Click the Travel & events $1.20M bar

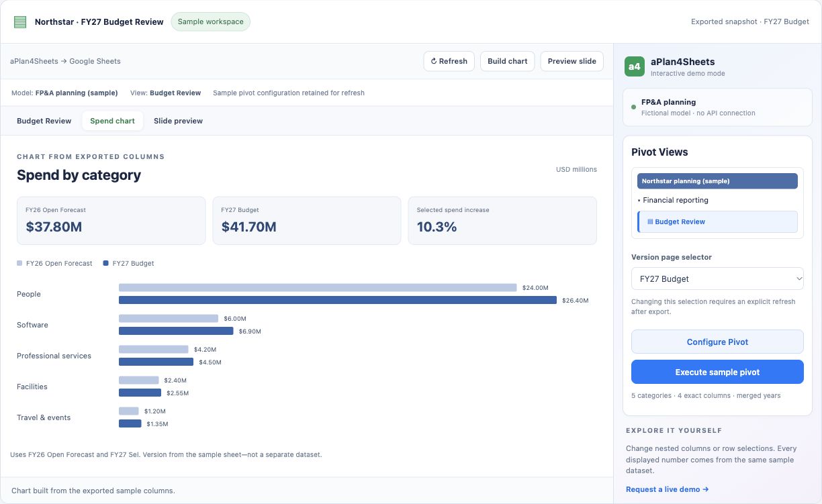pyautogui.click(x=129, y=411)
